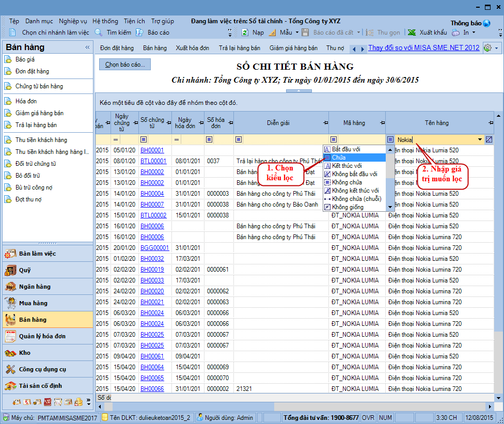Open the Nghiệp vụ menu
The height and width of the screenshot is (424, 504).
pyautogui.click(x=73, y=21)
